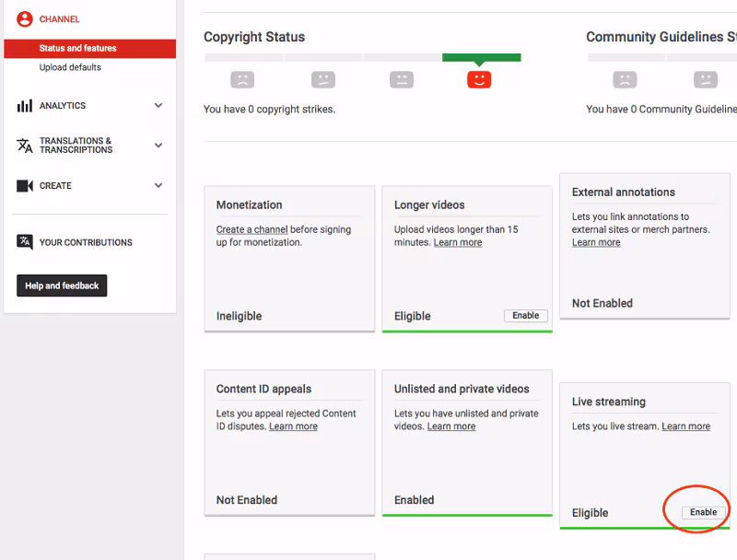Click the red smiley copyright status face

(479, 80)
